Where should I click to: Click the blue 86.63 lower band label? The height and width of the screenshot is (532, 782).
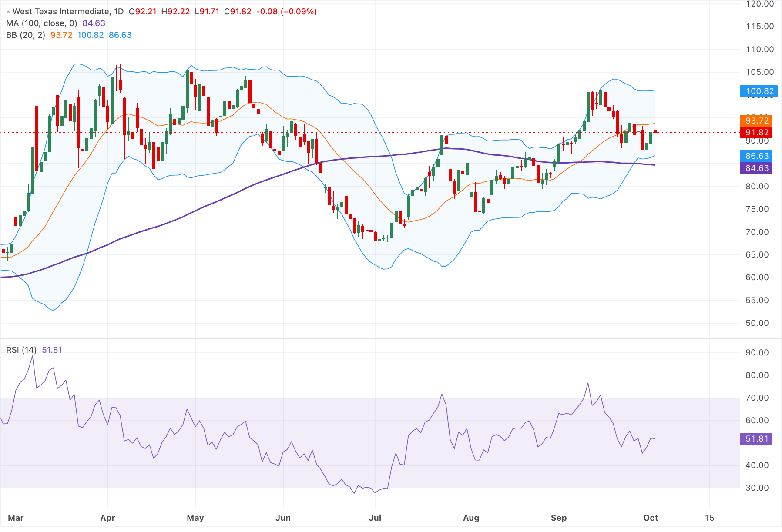(x=756, y=156)
